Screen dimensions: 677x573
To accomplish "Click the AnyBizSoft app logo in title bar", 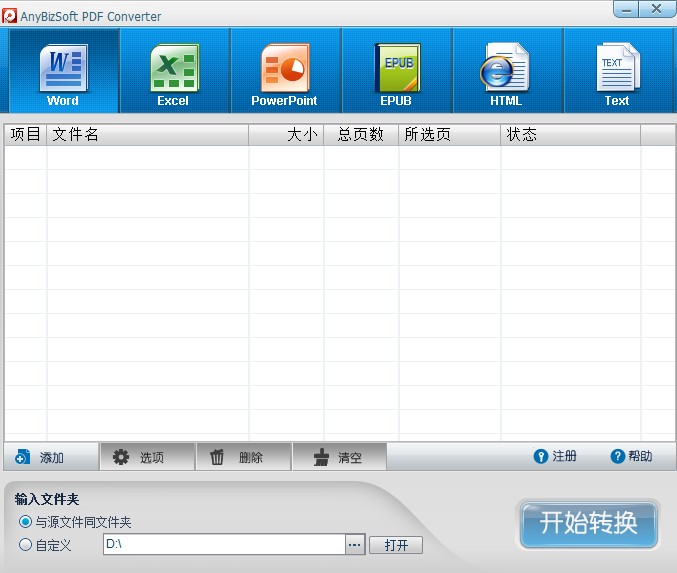I will coord(9,16).
